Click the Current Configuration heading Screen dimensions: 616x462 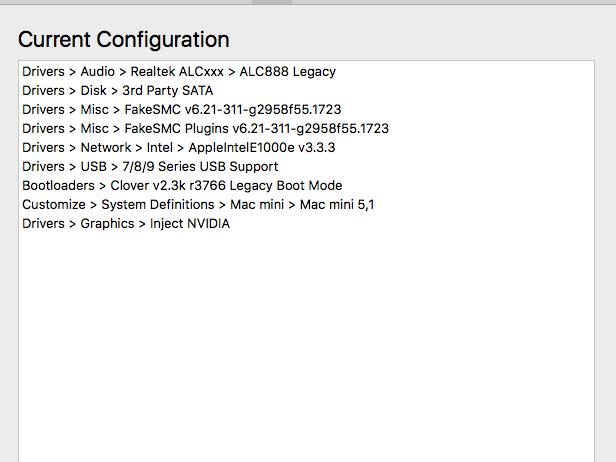[124, 40]
